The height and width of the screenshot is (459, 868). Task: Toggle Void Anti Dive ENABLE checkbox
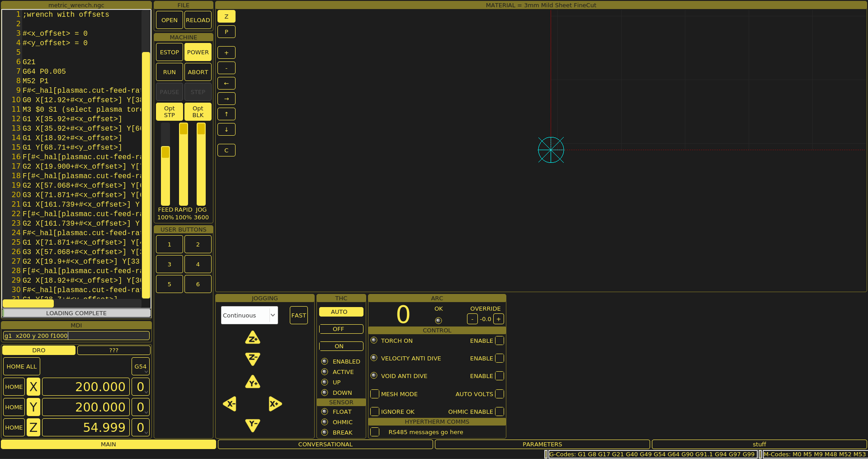point(500,376)
